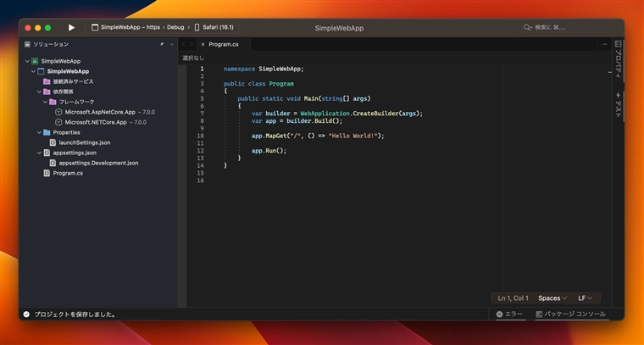Click the Program.cs file icon in tree

click(47, 173)
